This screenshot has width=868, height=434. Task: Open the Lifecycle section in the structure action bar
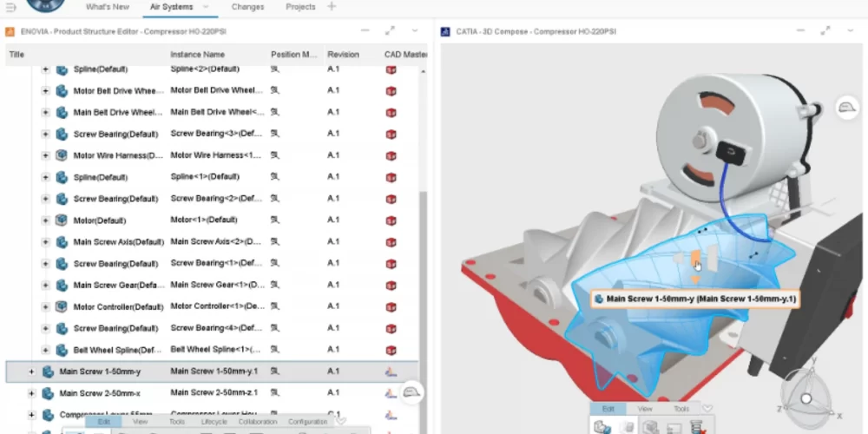214,422
